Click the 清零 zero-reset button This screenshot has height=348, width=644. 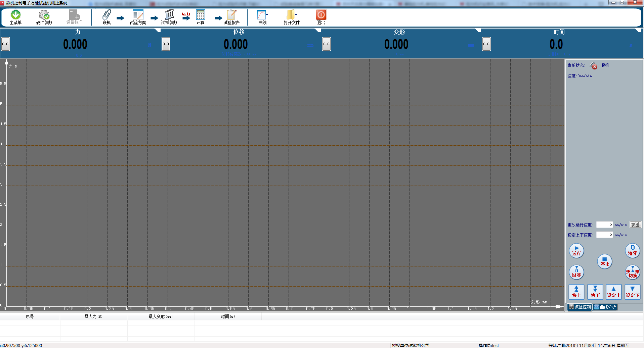[632, 251]
